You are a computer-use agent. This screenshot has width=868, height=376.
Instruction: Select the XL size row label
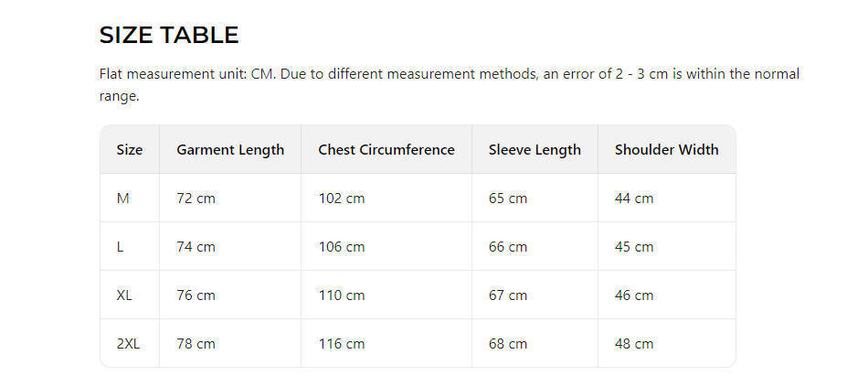tap(124, 295)
